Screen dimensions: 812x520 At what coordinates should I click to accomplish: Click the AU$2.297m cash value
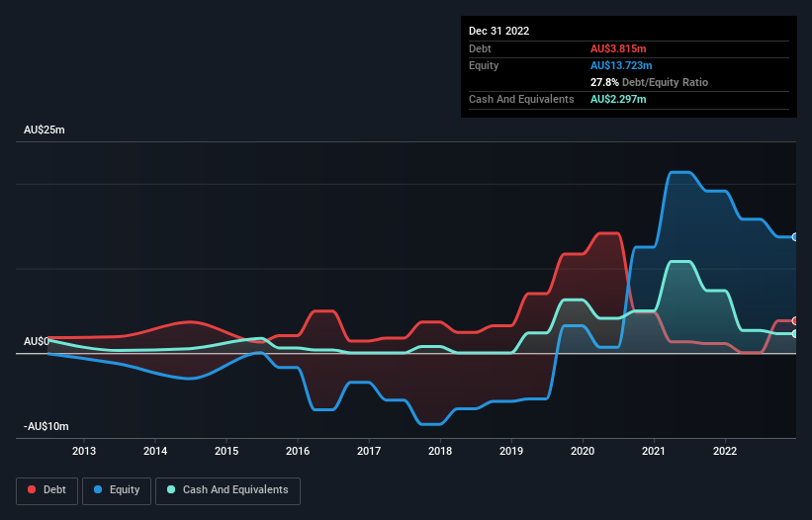coord(618,99)
